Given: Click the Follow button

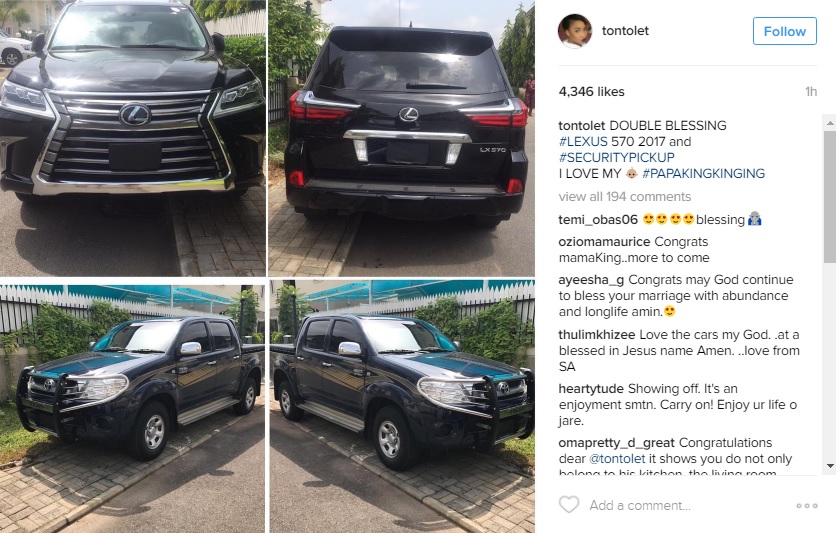Looking at the screenshot, I should pos(784,31).
